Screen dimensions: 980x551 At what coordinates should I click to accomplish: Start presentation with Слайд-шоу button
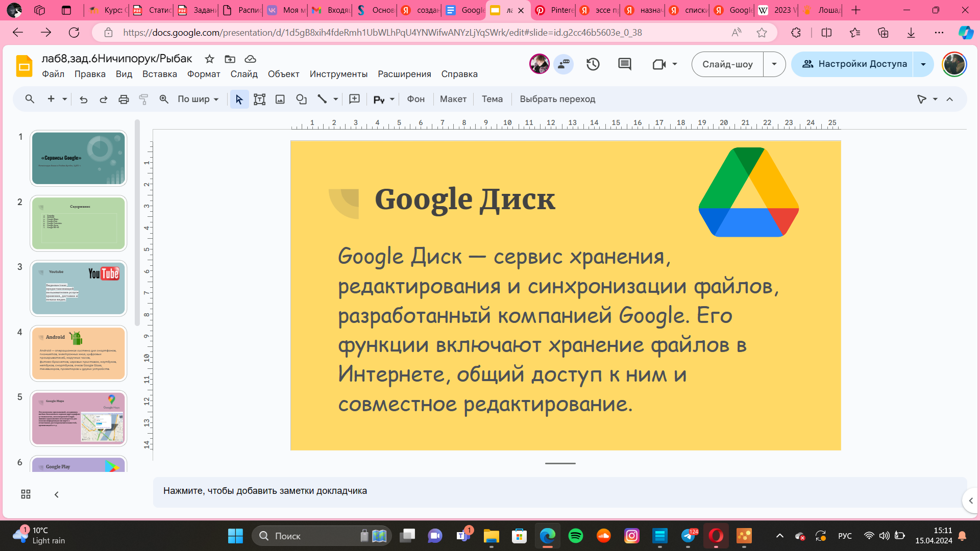point(727,64)
